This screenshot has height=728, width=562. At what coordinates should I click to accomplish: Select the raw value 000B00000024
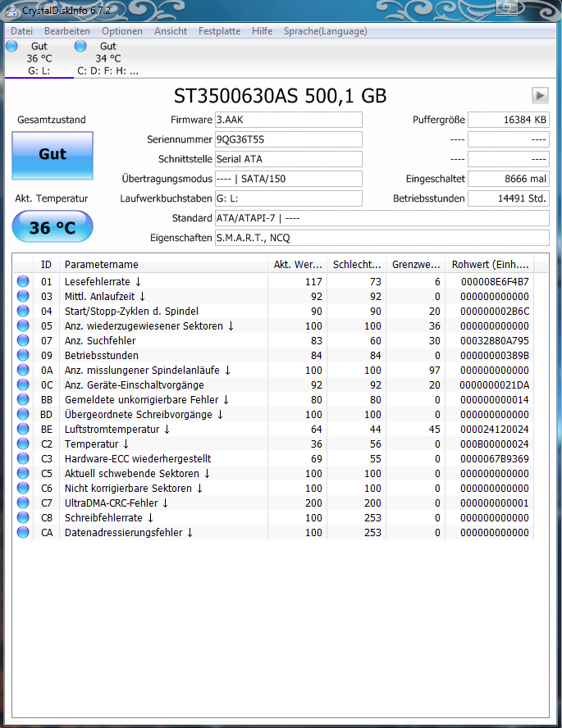(x=495, y=444)
